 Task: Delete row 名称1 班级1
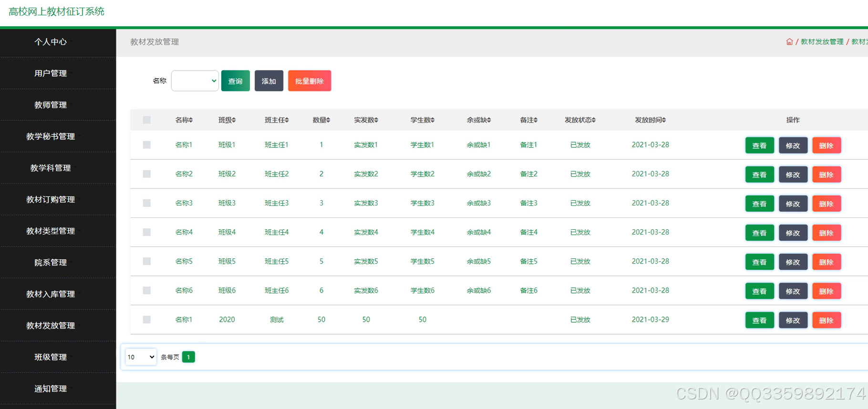click(x=827, y=145)
